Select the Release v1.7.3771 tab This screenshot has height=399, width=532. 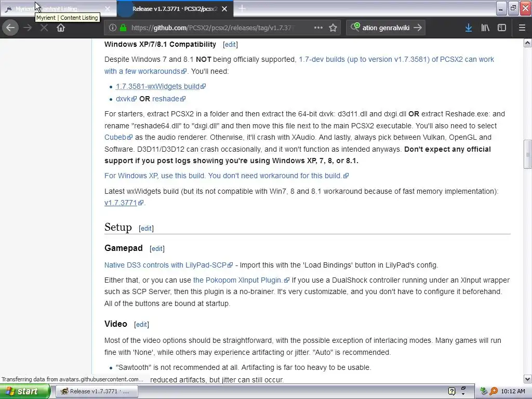(175, 9)
